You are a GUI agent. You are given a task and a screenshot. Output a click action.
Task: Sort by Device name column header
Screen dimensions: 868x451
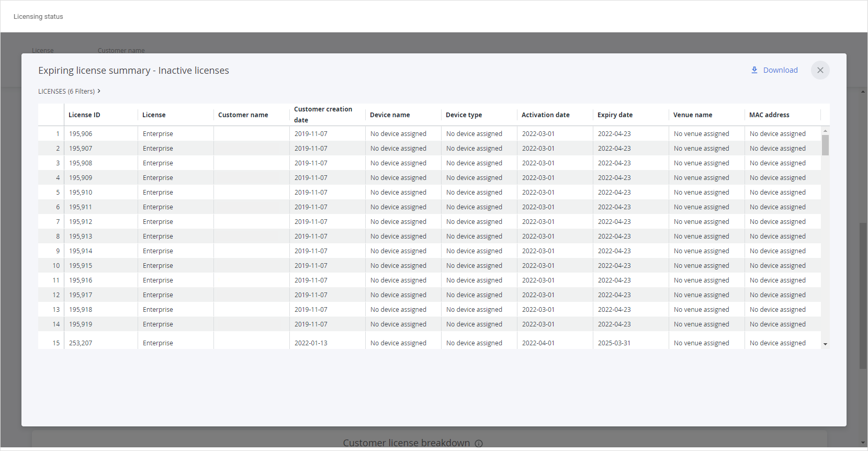(x=390, y=115)
